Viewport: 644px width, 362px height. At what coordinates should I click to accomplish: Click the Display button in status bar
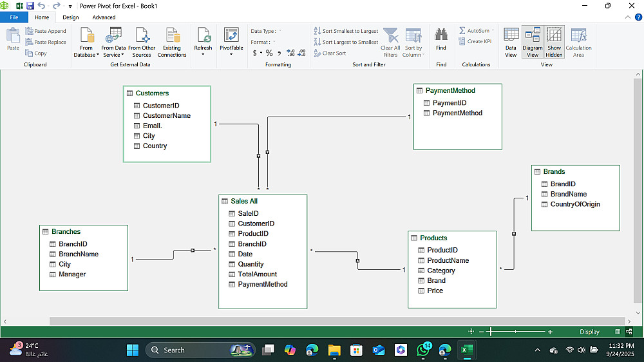589,332
